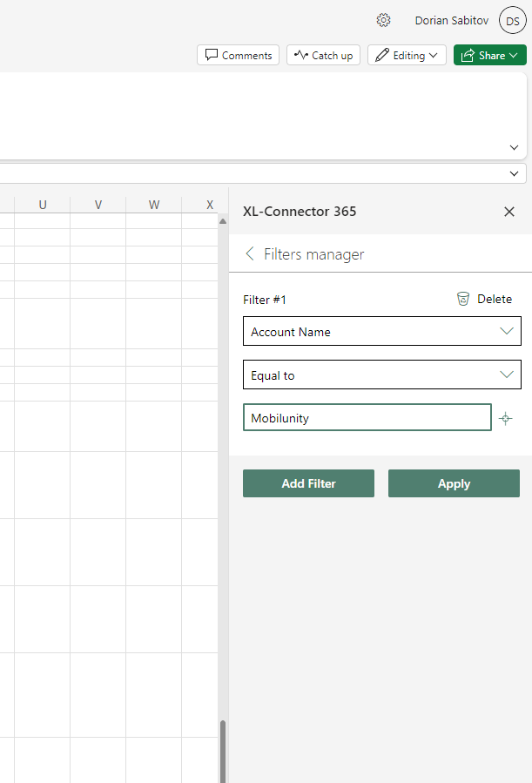Click the green Share button
532x783 pixels.
click(489, 55)
